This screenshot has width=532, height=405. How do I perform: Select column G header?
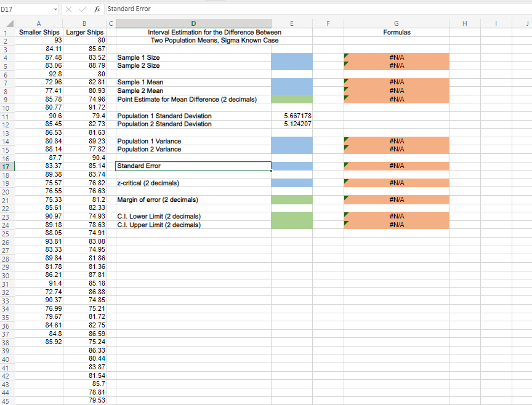[x=397, y=24]
